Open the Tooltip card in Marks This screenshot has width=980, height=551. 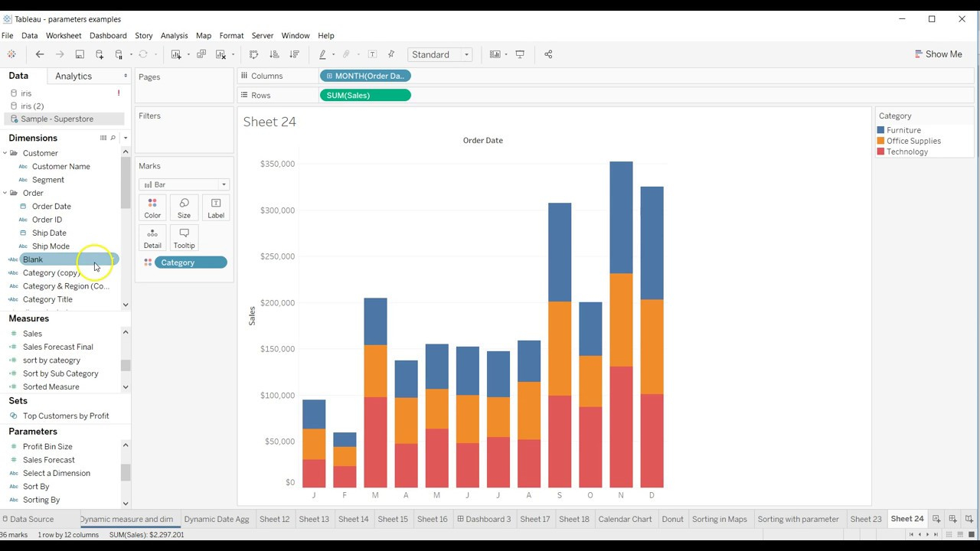pos(184,238)
